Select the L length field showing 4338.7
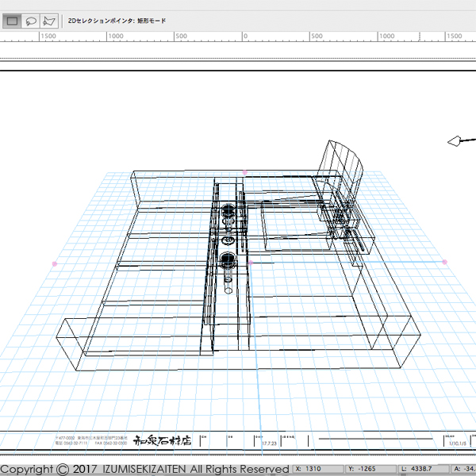This screenshot has height=476, width=476. coord(428,469)
